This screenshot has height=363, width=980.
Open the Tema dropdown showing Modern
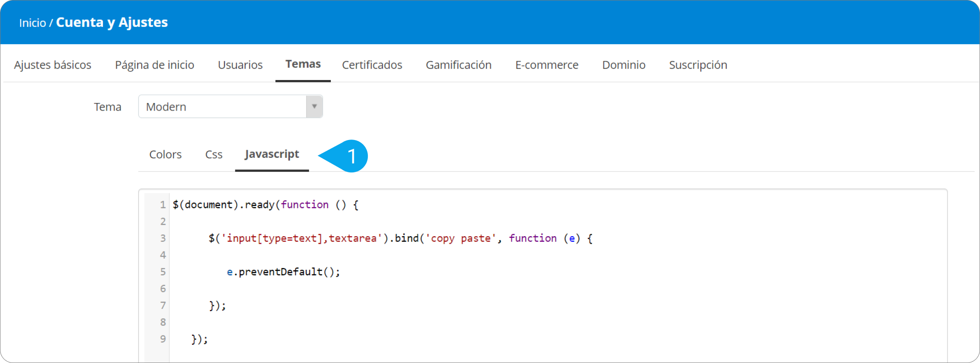230,106
